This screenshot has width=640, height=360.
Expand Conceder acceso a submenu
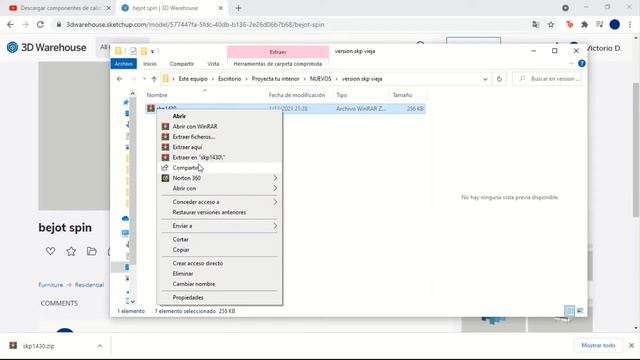pos(220,202)
